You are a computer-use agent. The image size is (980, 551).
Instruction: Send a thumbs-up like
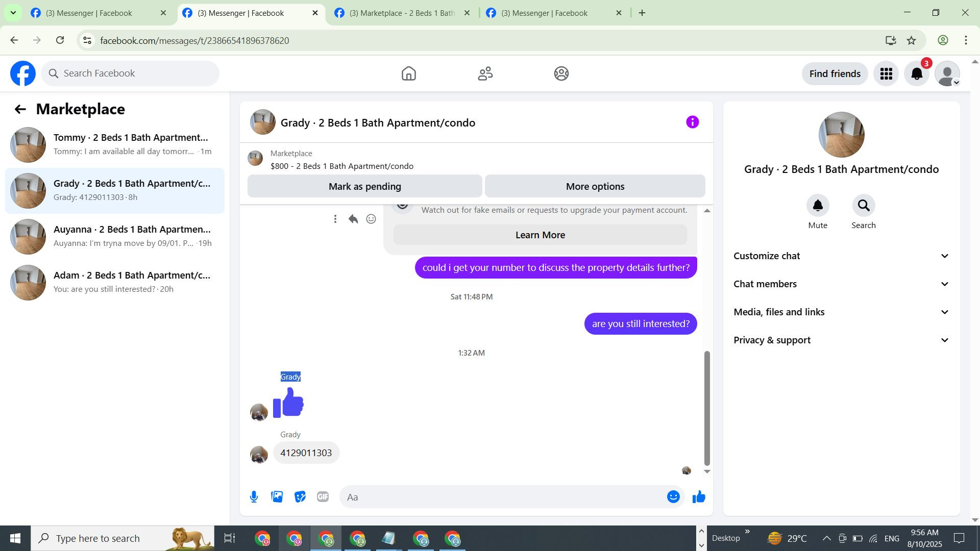click(699, 497)
